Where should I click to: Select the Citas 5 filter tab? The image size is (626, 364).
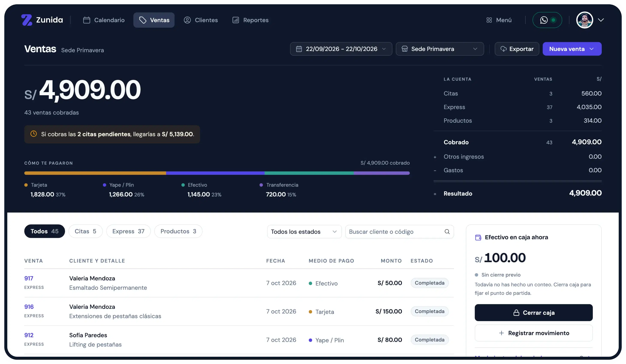click(86, 231)
